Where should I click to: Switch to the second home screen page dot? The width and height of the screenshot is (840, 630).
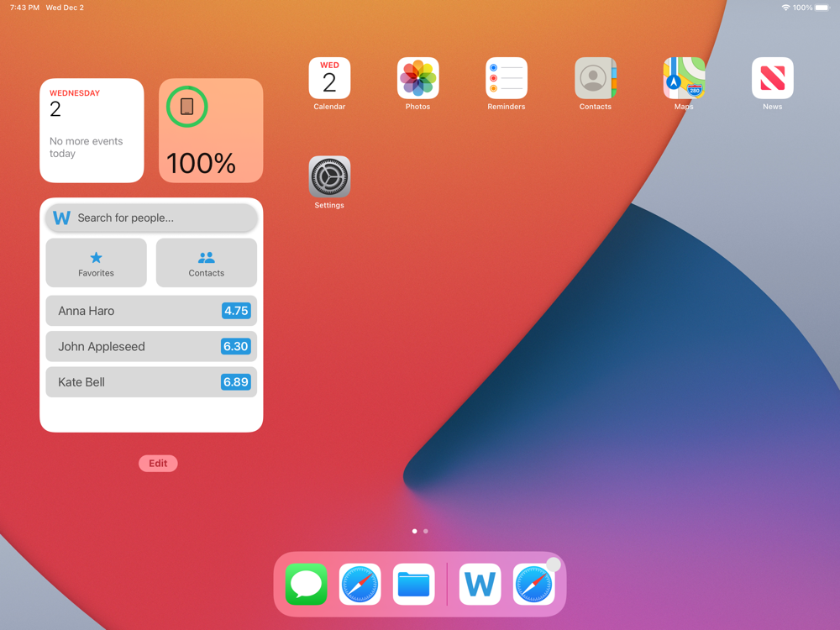pyautogui.click(x=426, y=532)
